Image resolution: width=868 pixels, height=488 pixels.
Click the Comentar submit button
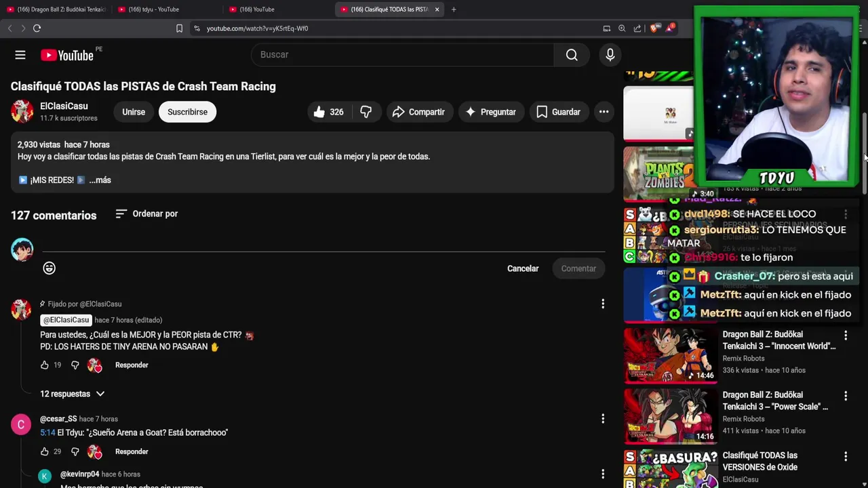pyautogui.click(x=578, y=268)
